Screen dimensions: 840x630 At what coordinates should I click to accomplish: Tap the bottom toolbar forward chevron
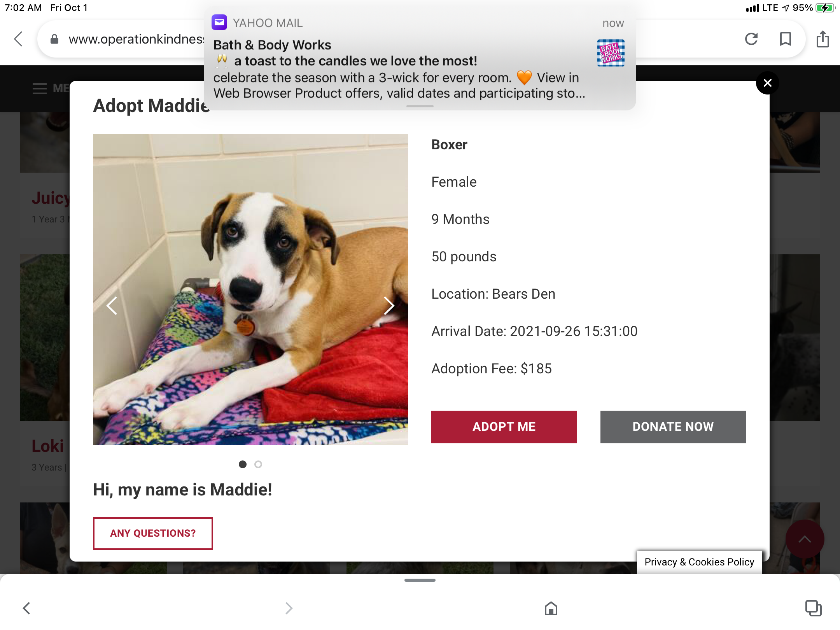289,608
